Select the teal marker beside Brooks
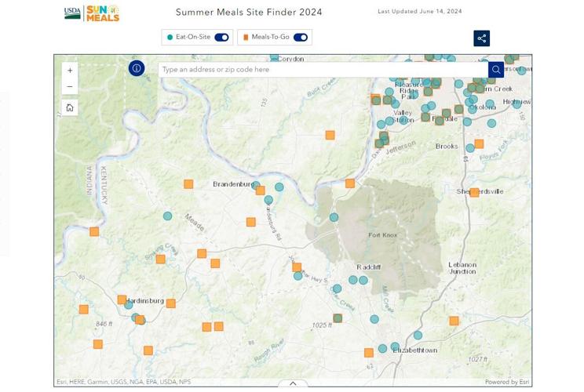Screen dimensions: 584x392 (x=470, y=148)
